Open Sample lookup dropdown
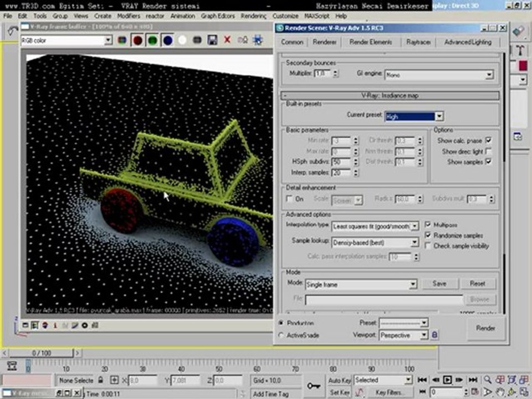The width and height of the screenshot is (532, 399). click(x=375, y=242)
